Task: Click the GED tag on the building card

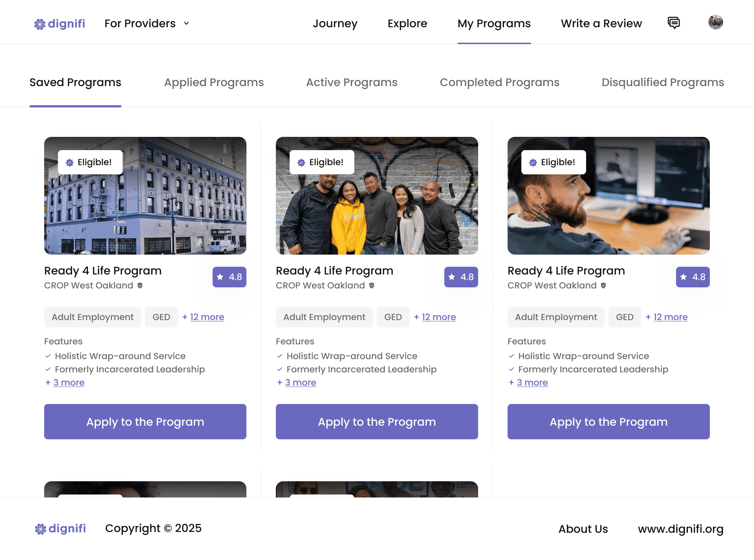Action: tap(161, 317)
